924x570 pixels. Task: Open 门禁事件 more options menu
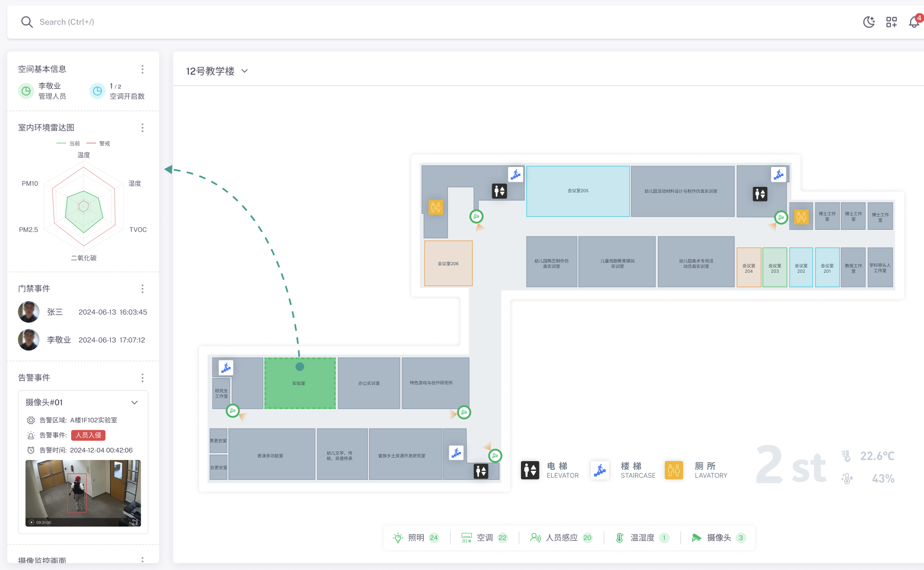(x=143, y=289)
